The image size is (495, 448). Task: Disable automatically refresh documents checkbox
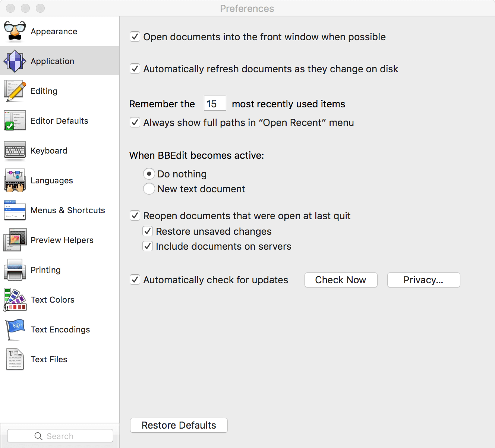click(x=135, y=69)
